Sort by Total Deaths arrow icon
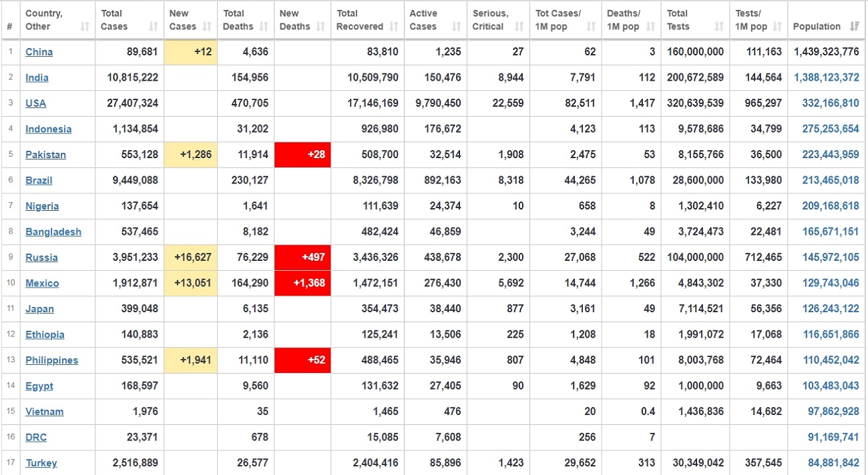 [264, 27]
